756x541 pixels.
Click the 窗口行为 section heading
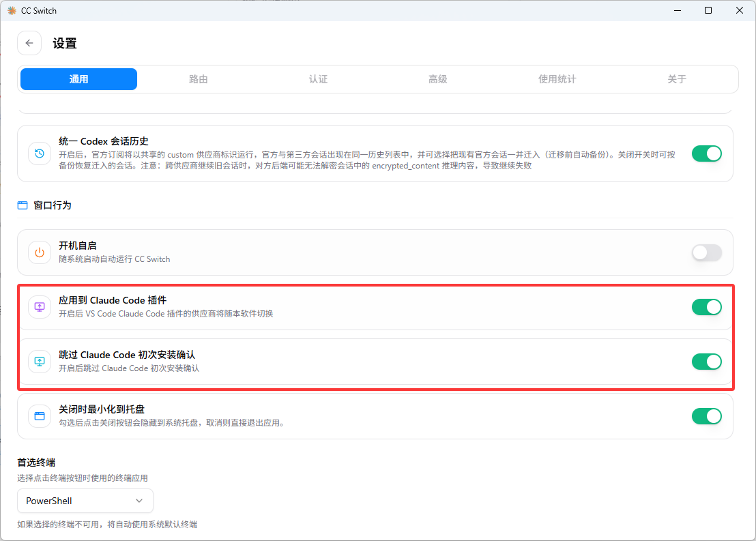pyautogui.click(x=53, y=205)
